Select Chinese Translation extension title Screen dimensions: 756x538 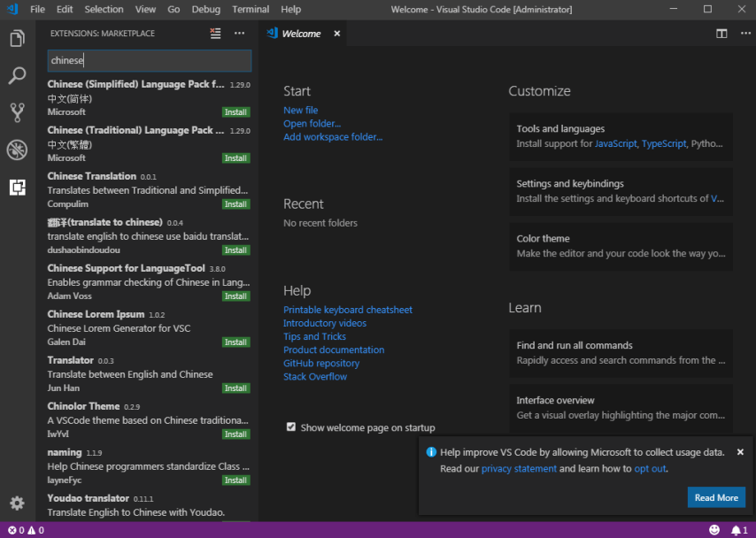(x=91, y=176)
